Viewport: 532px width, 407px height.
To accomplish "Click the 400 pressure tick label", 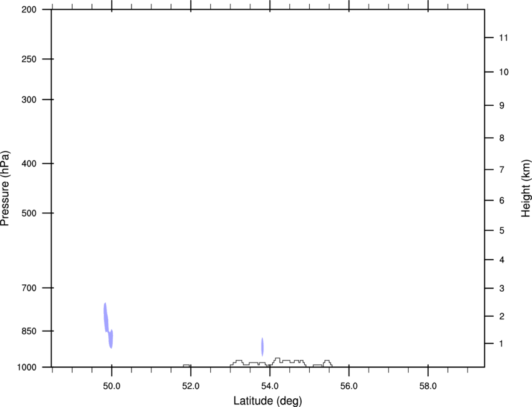I will pos(29,163).
